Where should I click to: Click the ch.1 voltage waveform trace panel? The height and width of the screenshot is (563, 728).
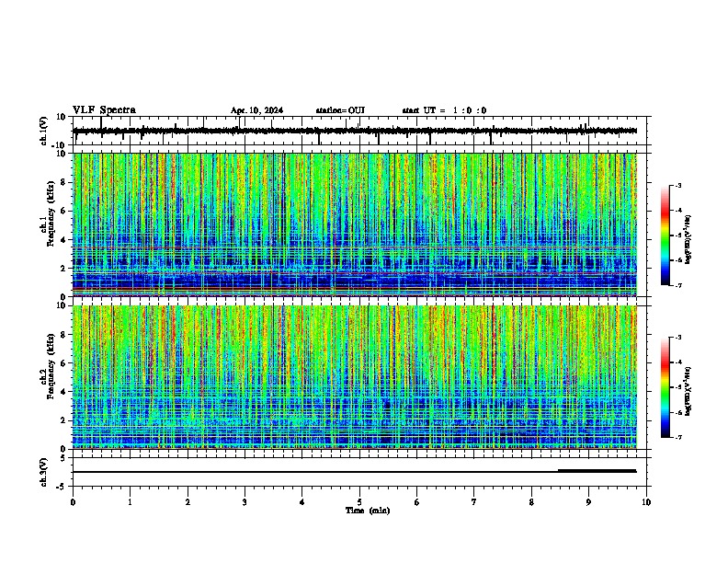(x=359, y=131)
